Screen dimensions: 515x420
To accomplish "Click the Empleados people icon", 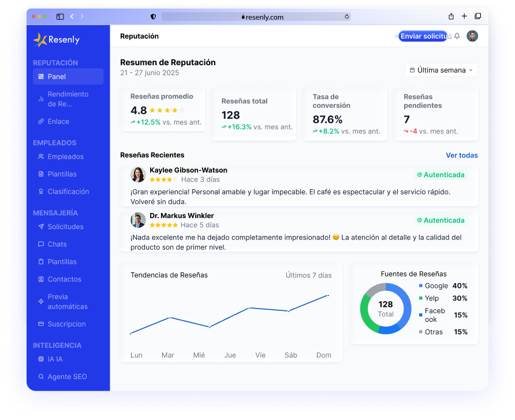I will 41,156.
